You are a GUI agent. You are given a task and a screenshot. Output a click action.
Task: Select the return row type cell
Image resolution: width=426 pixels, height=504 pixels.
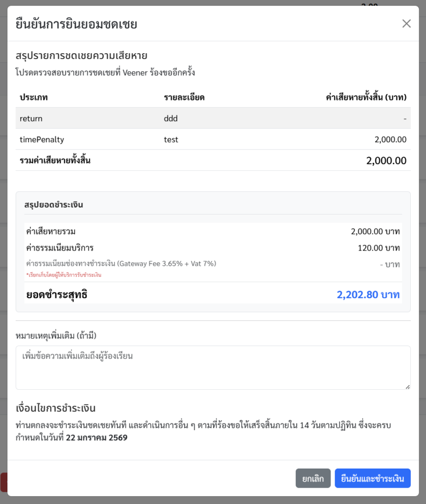[31, 119]
